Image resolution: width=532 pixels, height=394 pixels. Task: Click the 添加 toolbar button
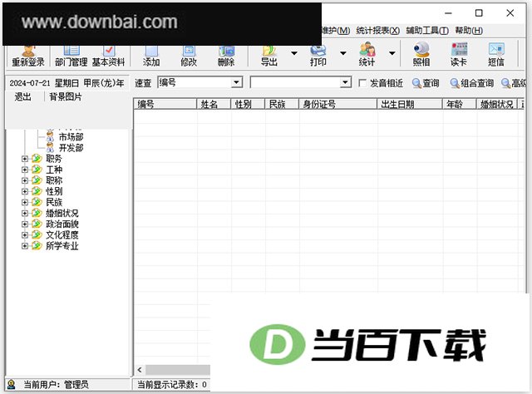pyautogui.click(x=151, y=57)
